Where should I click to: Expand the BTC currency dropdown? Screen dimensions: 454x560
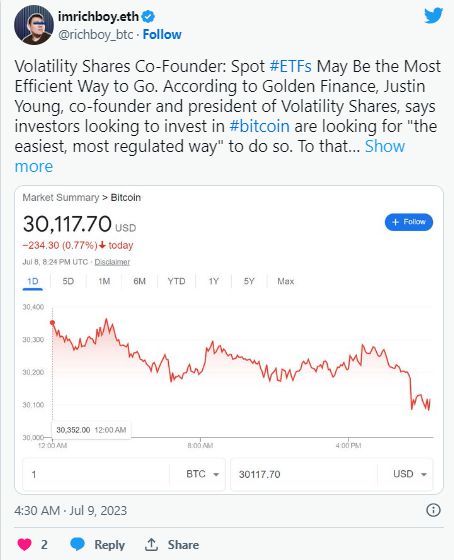tap(202, 474)
